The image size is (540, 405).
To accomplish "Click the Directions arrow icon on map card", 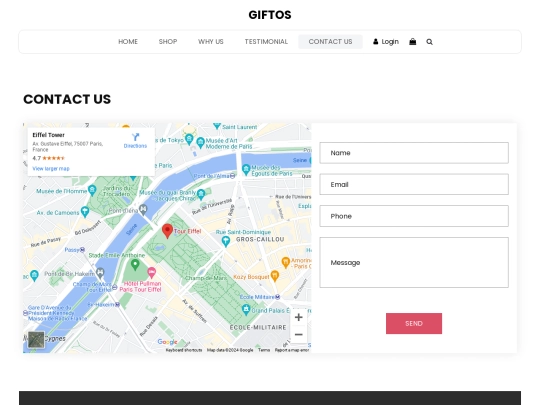I will 135,137.
